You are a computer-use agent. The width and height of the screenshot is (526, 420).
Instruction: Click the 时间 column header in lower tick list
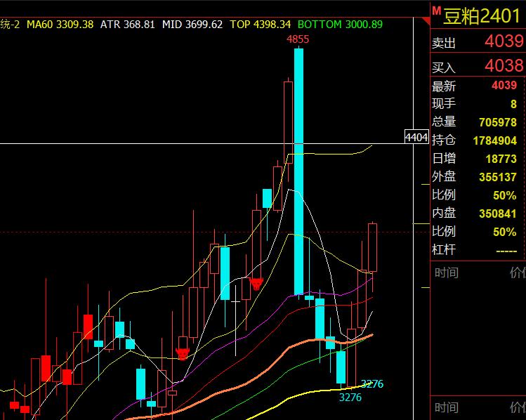tap(446, 407)
